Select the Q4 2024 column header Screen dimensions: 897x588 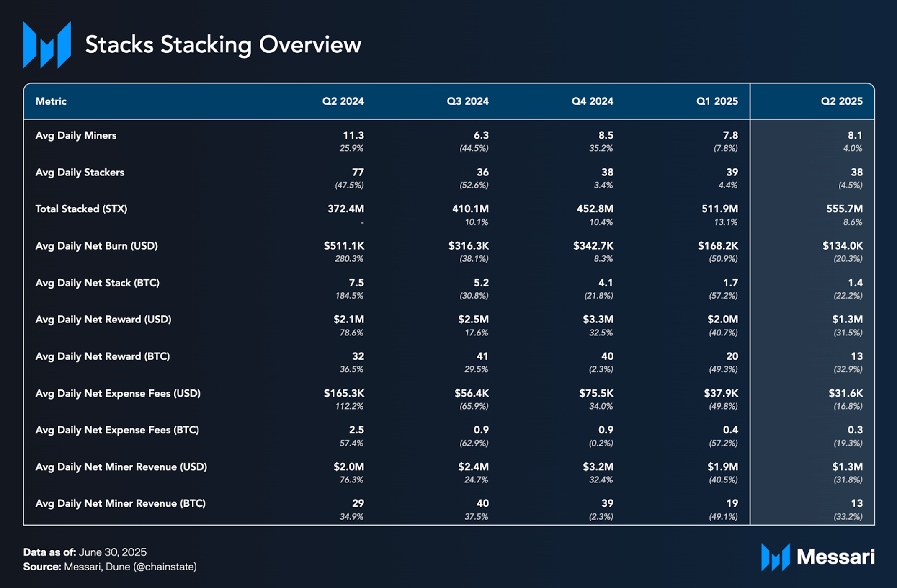592,101
